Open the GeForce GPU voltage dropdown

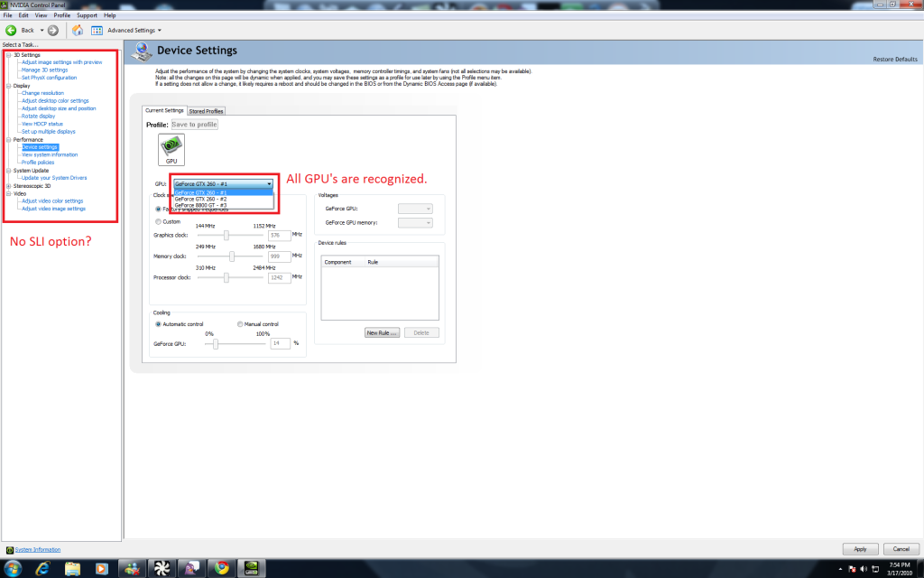415,209
